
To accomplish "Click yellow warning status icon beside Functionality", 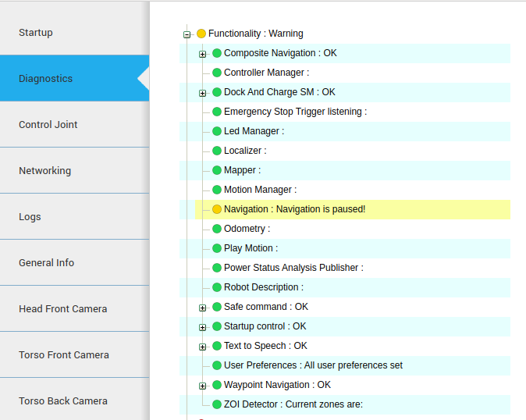I will pyautogui.click(x=201, y=34).
